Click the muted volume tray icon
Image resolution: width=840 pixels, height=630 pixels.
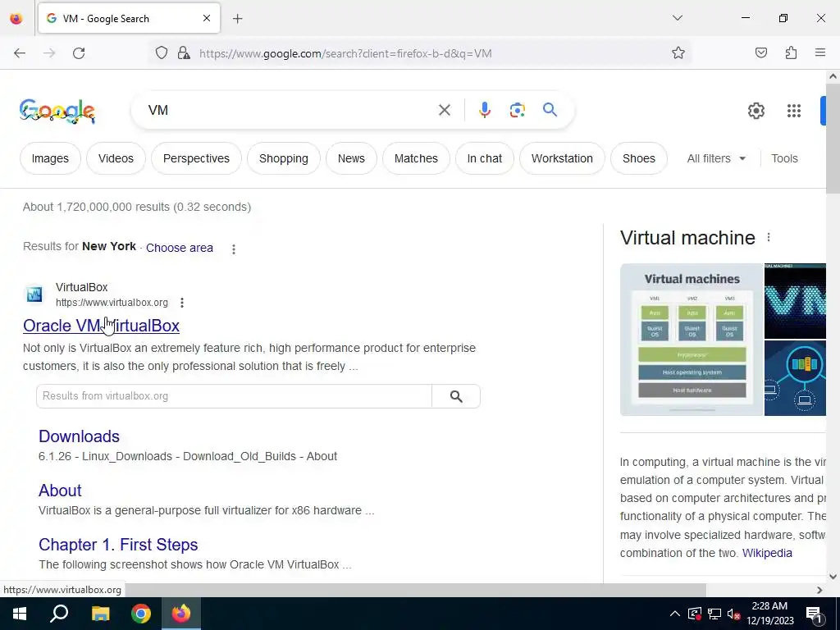tap(734, 614)
